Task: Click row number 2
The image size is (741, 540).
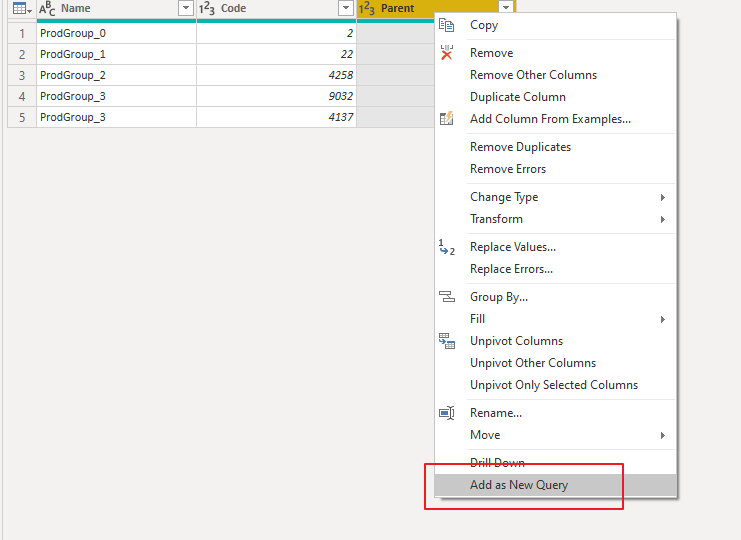Action: (22, 54)
